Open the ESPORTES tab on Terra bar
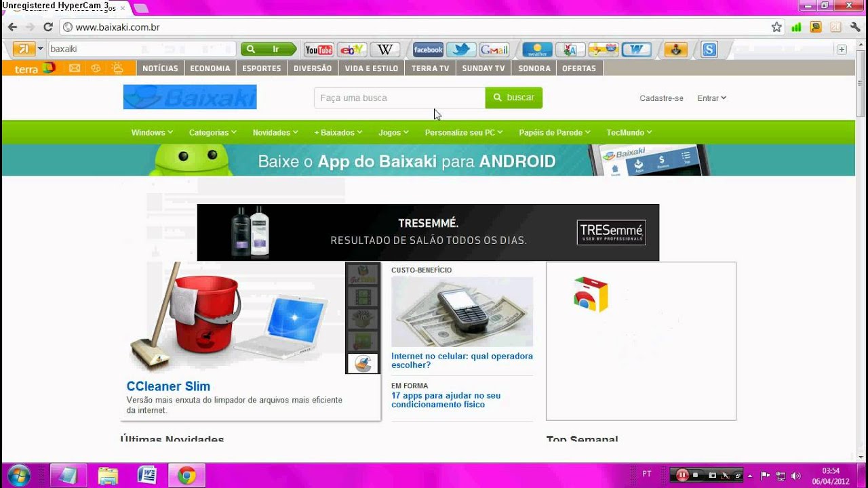The width and height of the screenshot is (868, 488). click(x=262, y=68)
